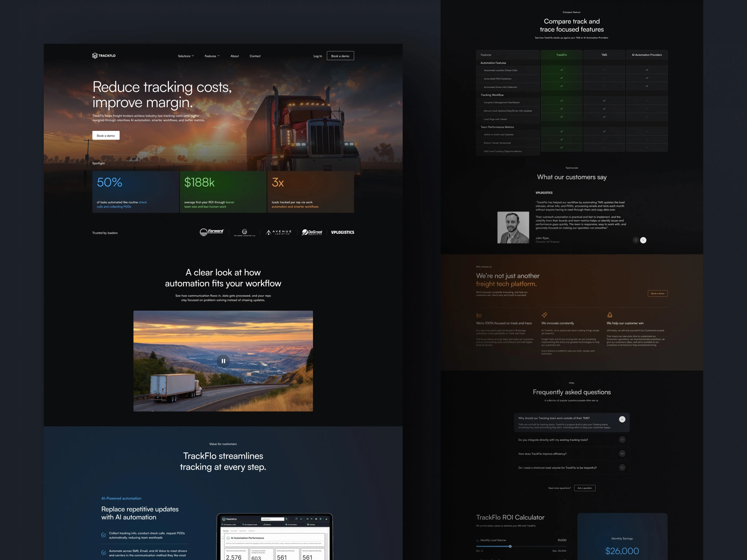
Task: Click rocket icon above 'We help our customer win'
Action: click(609, 315)
